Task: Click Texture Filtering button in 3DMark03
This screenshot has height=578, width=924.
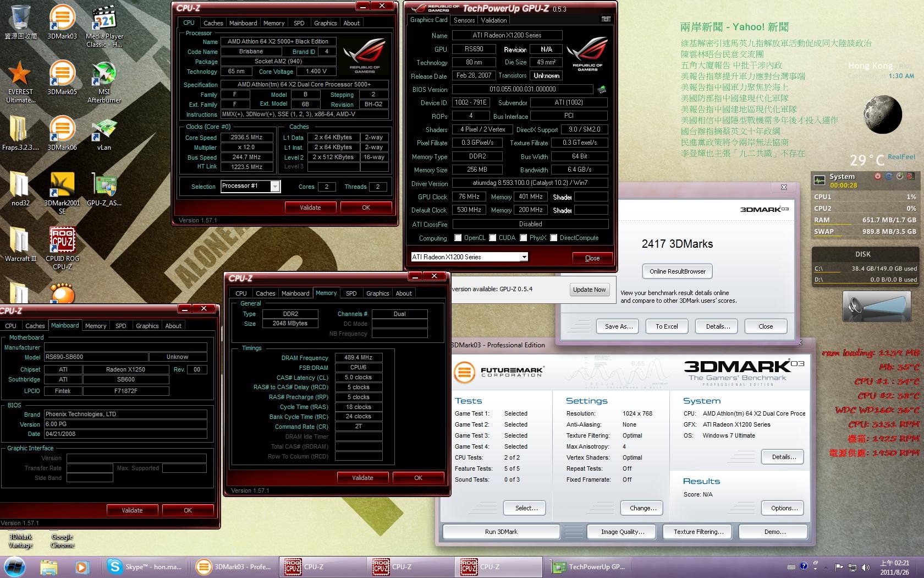Action: pos(698,532)
